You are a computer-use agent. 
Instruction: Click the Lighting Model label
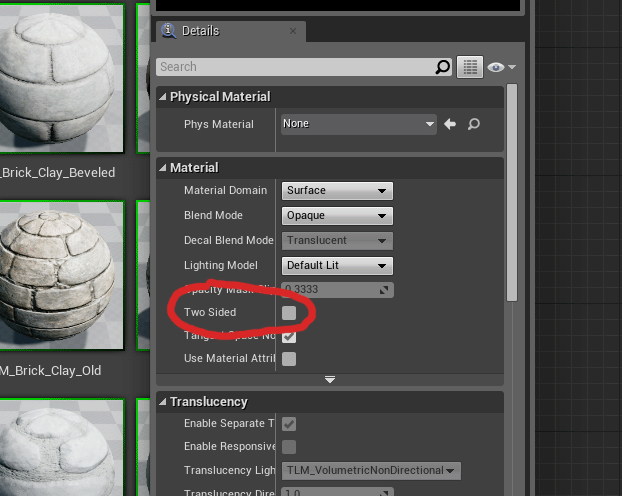point(221,265)
